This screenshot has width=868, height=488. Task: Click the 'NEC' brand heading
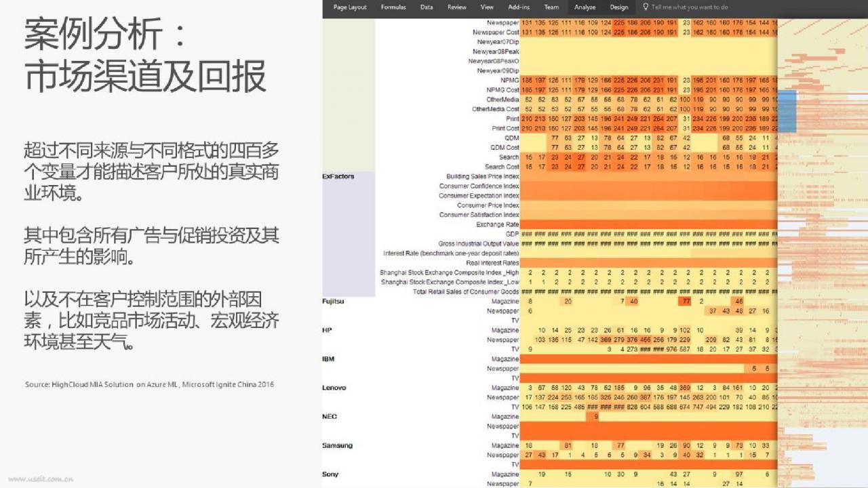tap(329, 417)
